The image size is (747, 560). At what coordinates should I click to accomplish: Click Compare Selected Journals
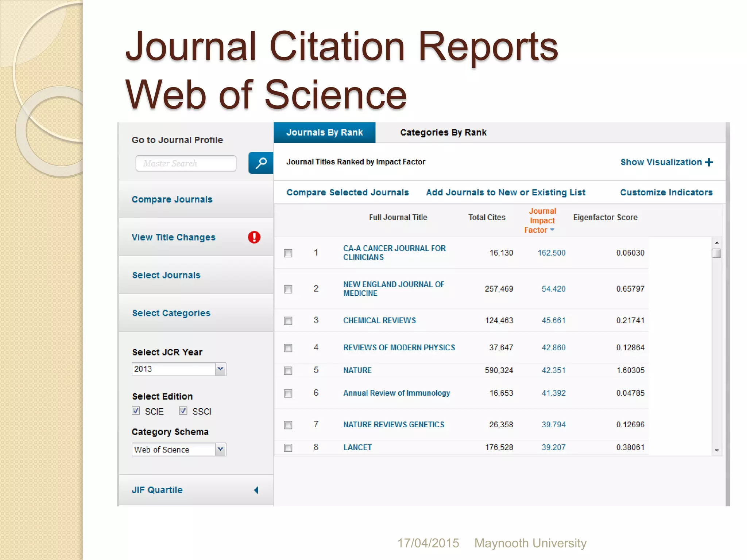tap(348, 192)
